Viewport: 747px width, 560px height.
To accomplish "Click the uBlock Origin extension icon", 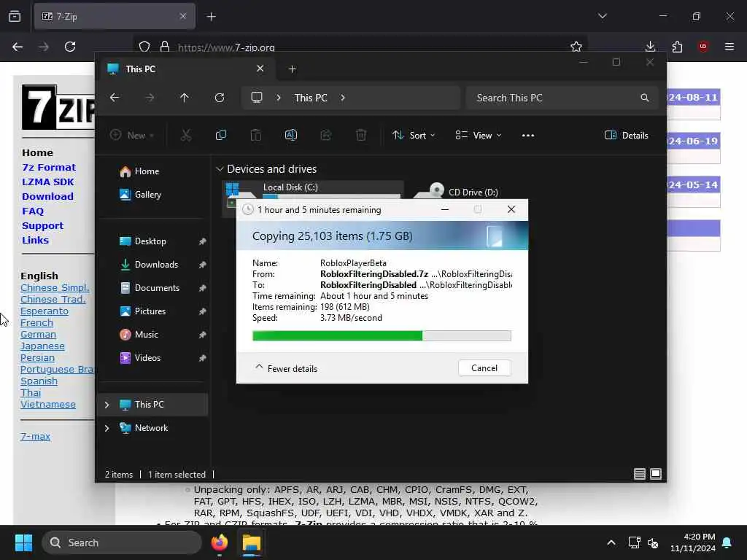I will pyautogui.click(x=703, y=47).
